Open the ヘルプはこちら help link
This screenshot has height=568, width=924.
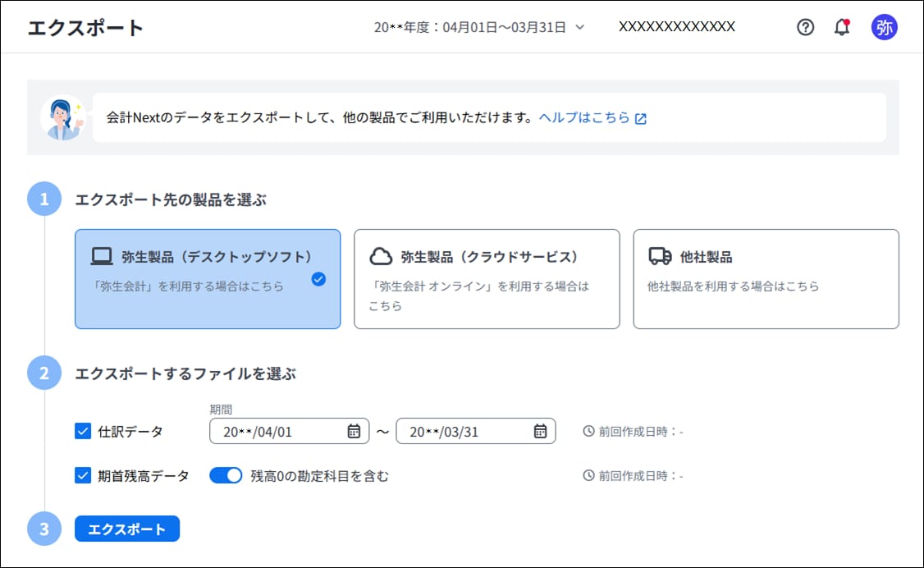coord(583,117)
